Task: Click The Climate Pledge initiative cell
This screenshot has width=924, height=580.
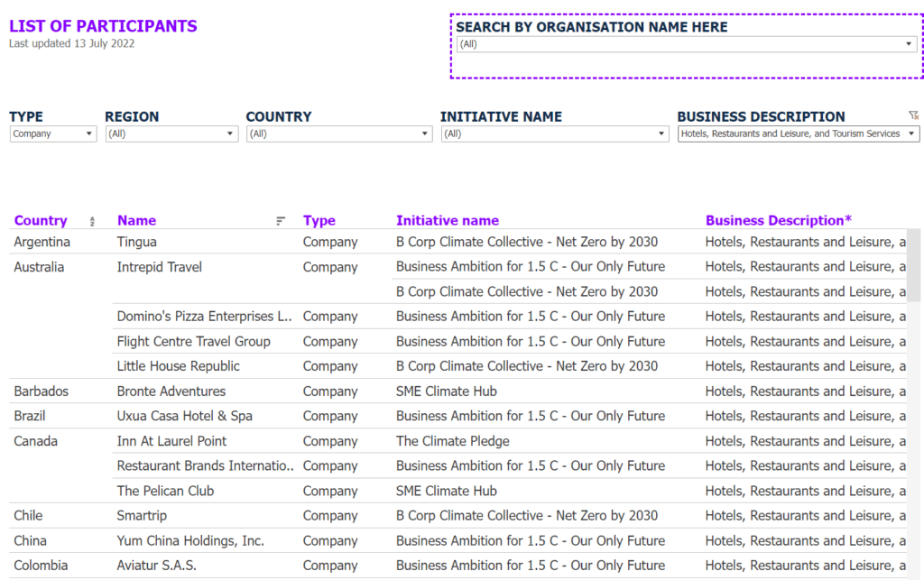Action: tap(453, 441)
